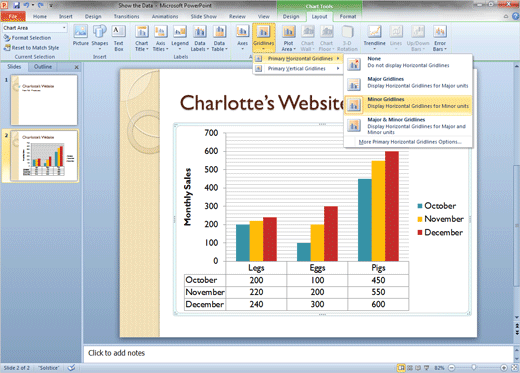Click the Trendline icon
The image size is (520, 373).
(374, 38)
